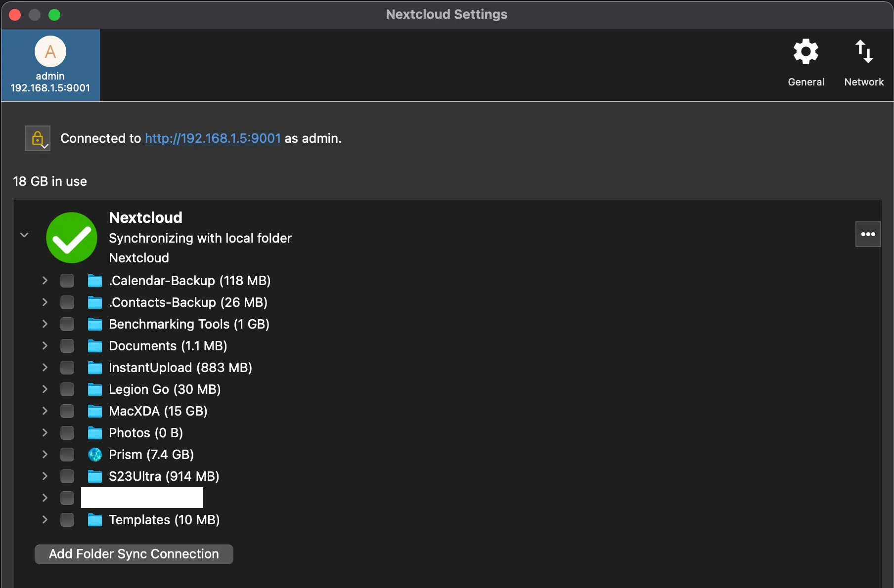Select the Legion Go folder entry

click(x=164, y=389)
